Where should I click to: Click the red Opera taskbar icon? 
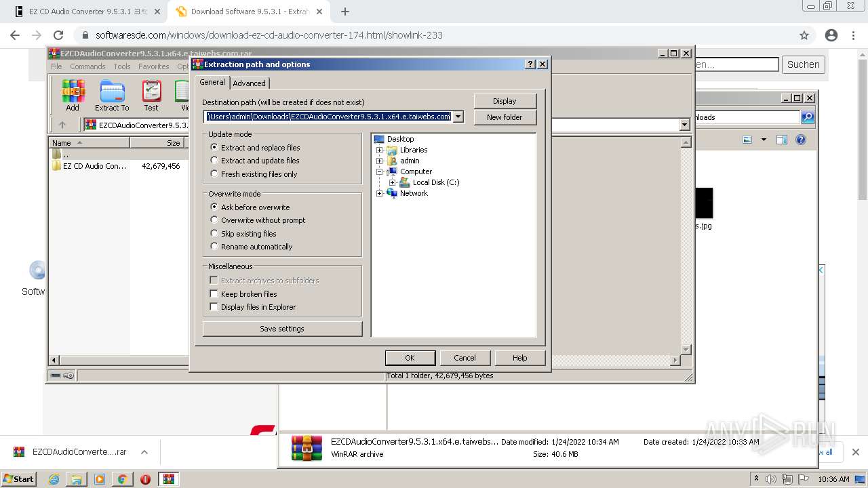[145, 479]
